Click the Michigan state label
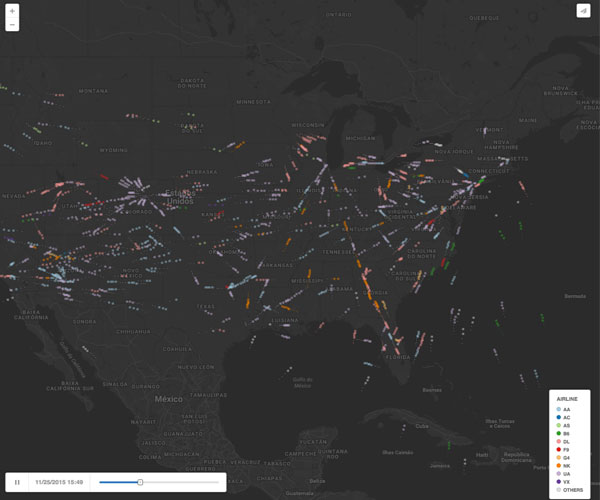Viewport: 600px width, 500px height. pos(360,138)
